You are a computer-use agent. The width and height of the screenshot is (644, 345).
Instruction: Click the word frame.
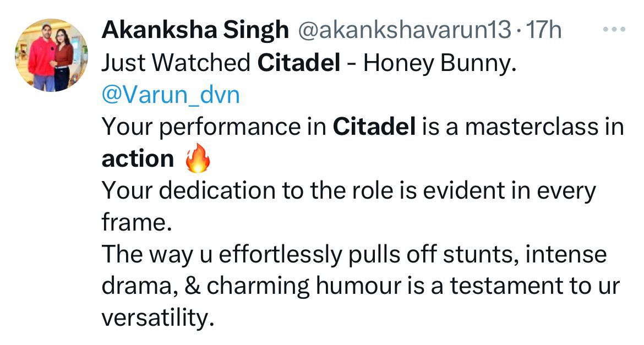(x=137, y=223)
